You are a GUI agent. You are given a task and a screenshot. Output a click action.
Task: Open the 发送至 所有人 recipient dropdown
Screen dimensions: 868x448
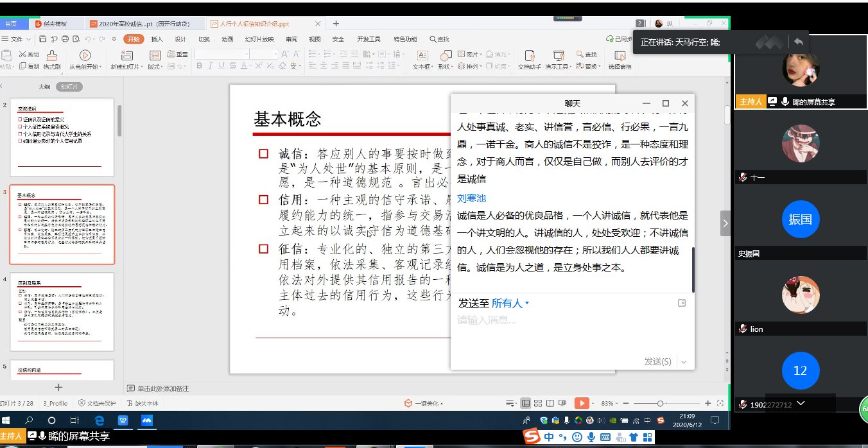point(510,303)
